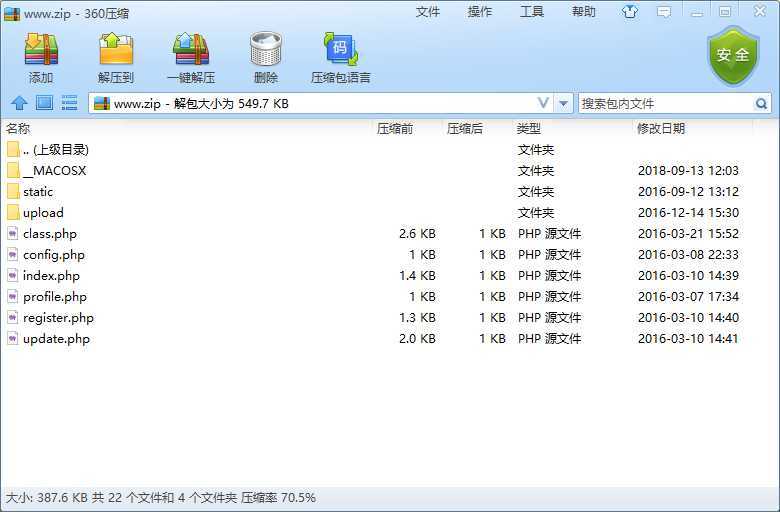Select the 'register.php' file name

pos(58,318)
